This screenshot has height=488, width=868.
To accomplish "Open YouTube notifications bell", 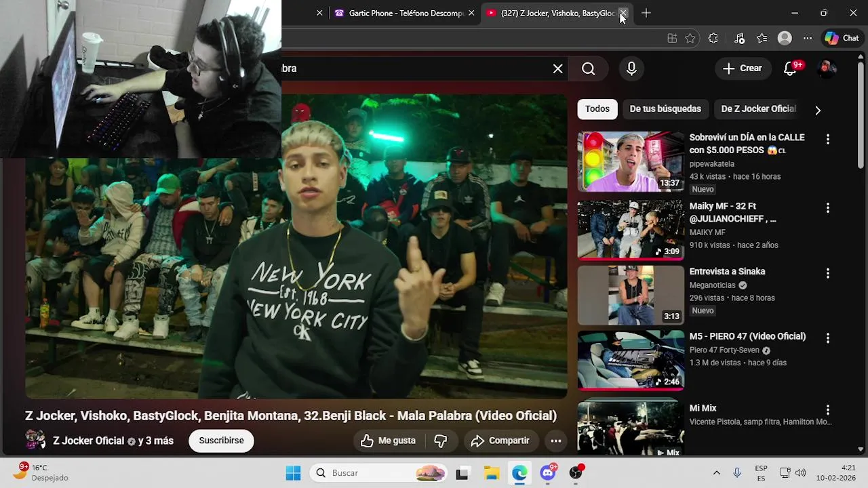I will pyautogui.click(x=791, y=68).
